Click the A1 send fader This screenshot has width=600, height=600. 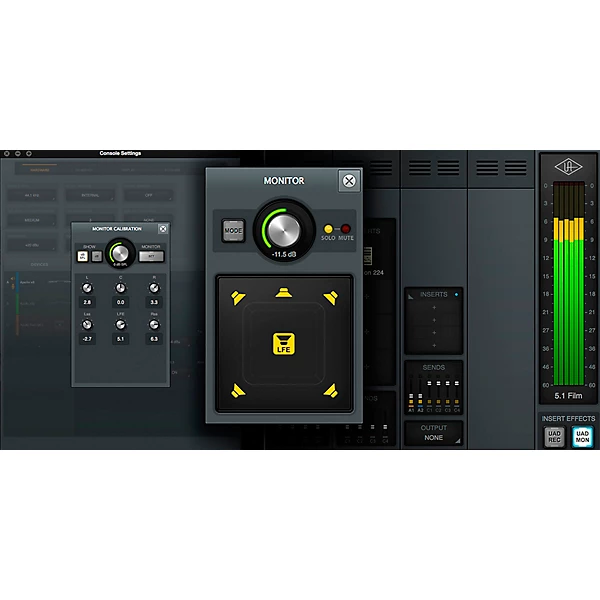[x=411, y=396]
